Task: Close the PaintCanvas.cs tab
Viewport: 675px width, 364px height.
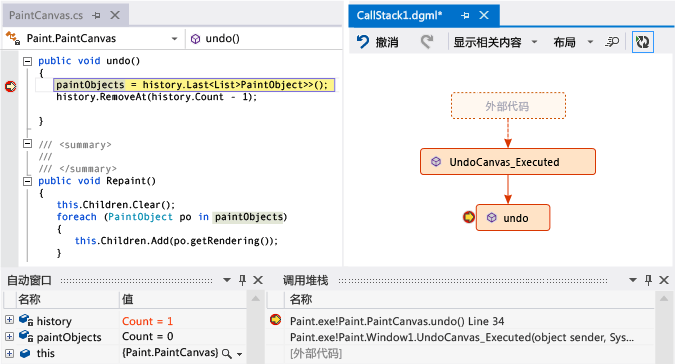Action: (115, 15)
